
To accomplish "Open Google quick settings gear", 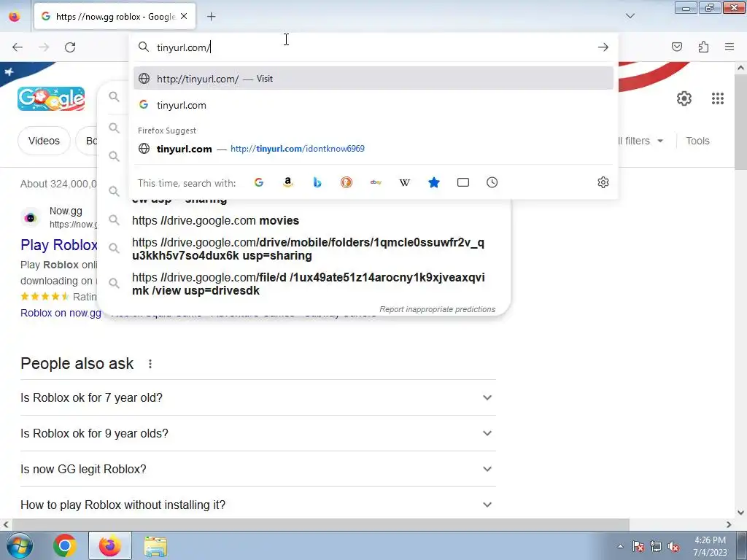I will click(684, 98).
